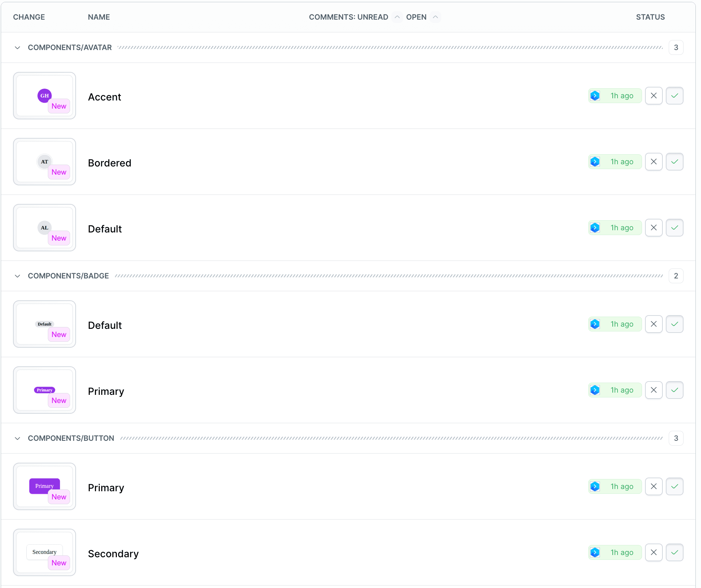Accept the Secondary story change
The height and width of the screenshot is (588, 701).
(x=674, y=552)
